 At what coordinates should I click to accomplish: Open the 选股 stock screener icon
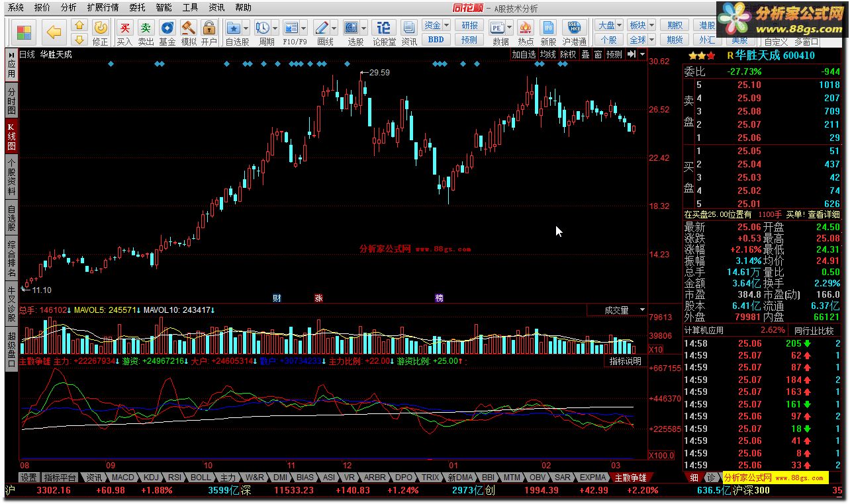point(350,28)
